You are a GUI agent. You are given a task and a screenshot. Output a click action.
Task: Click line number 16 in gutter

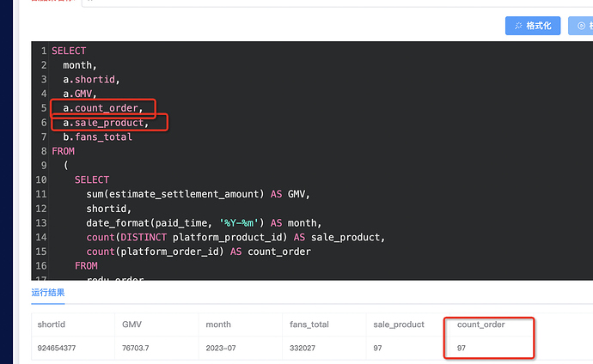point(41,266)
